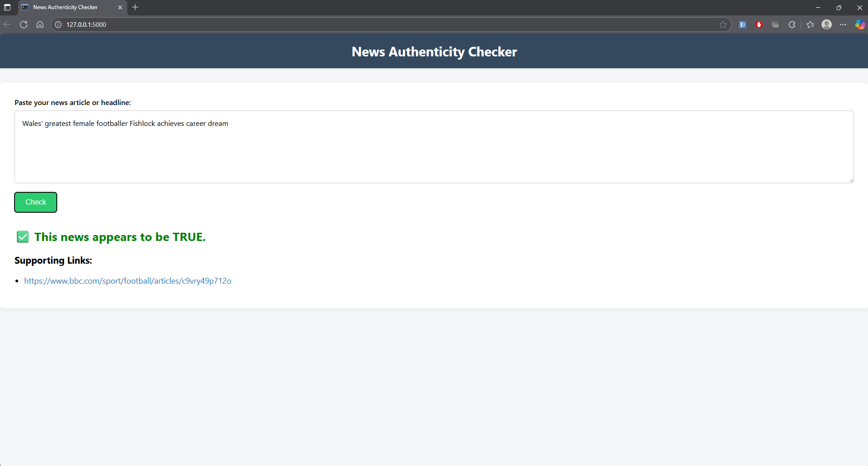Click the profile avatar icon
The height and width of the screenshot is (466, 868).
[827, 25]
